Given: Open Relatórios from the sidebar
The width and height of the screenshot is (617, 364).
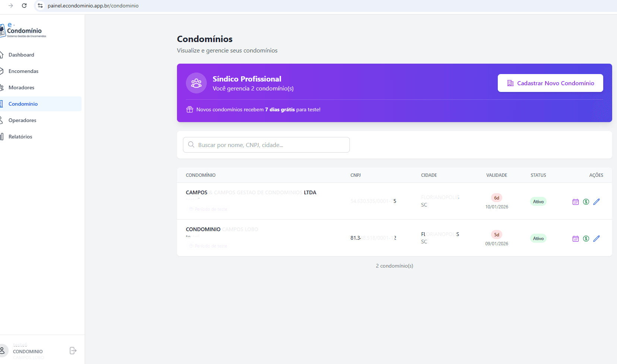Looking at the screenshot, I should [20, 137].
